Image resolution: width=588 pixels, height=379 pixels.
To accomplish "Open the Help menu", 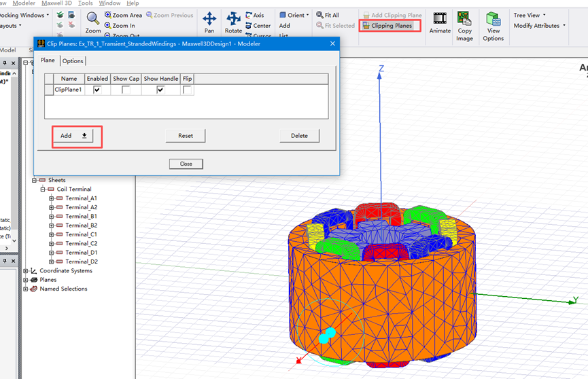I will coord(133,3).
